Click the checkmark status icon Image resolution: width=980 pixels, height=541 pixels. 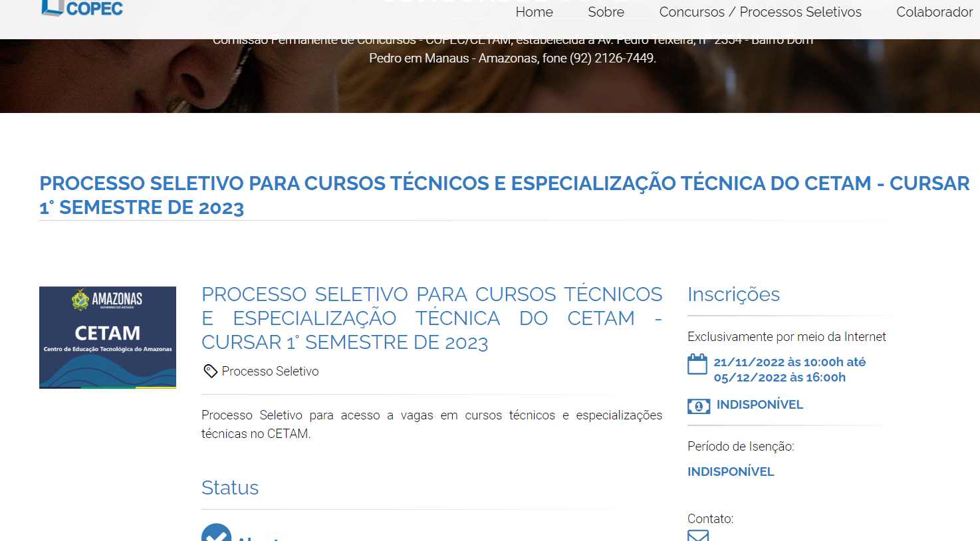[216, 532]
